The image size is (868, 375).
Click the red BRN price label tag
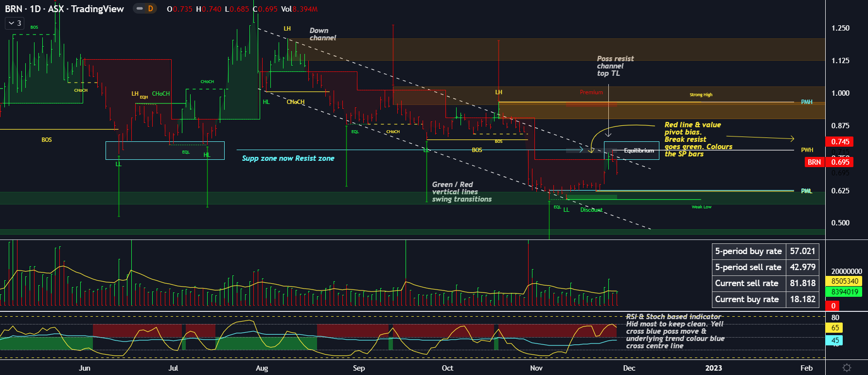coord(814,162)
